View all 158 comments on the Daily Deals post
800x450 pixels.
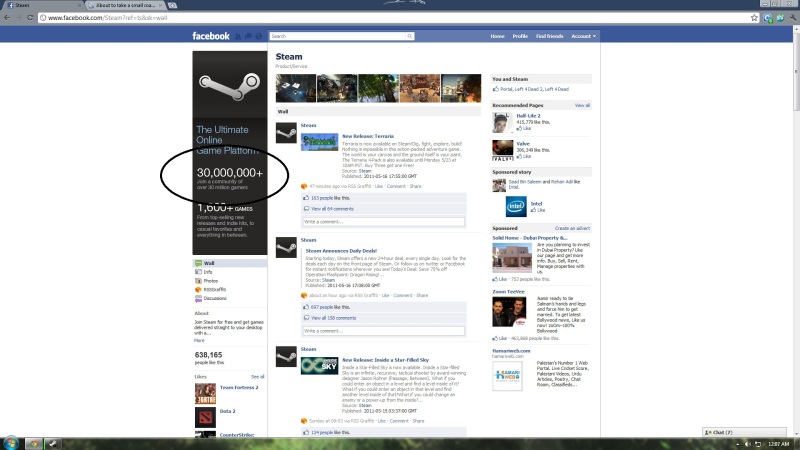tap(334, 318)
